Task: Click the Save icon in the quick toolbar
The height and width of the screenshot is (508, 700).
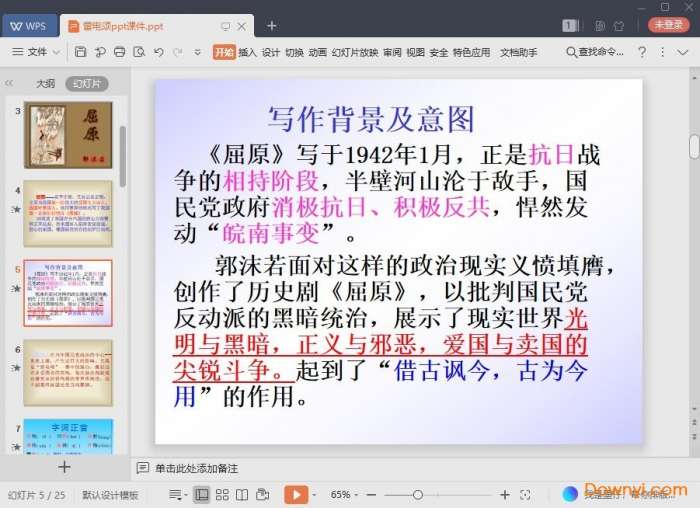Action: coord(80,52)
